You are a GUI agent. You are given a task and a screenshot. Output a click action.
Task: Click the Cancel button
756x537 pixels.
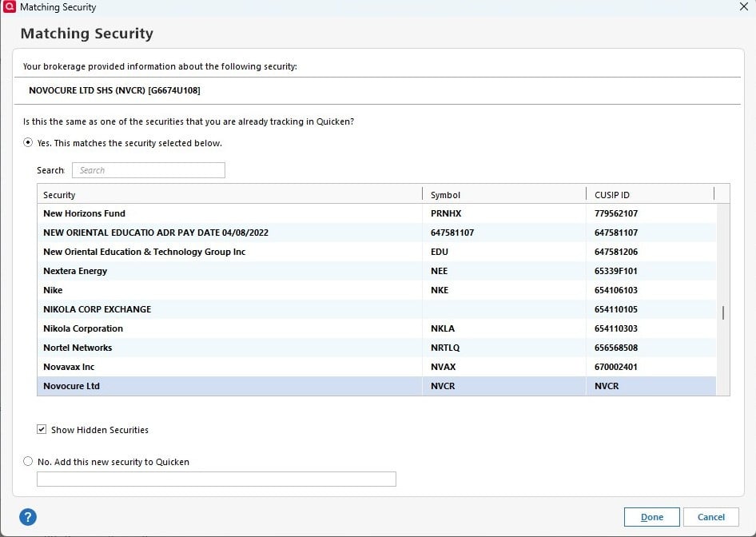710,517
